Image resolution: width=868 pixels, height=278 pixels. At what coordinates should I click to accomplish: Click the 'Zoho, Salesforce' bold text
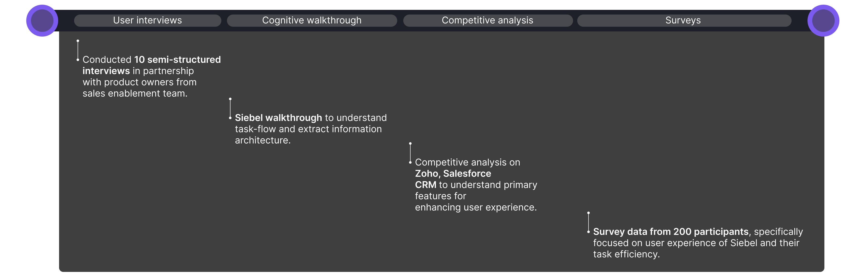(453, 173)
